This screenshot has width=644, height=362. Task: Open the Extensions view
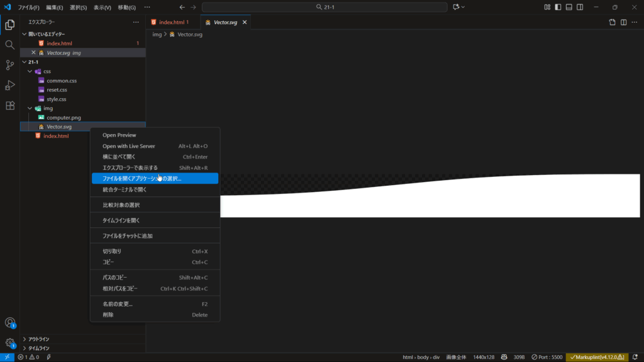(9, 105)
